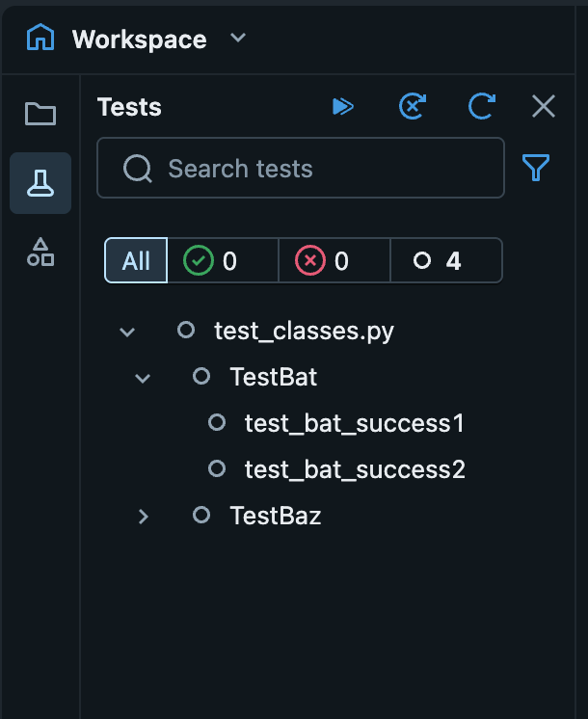The height and width of the screenshot is (719, 588).
Task: Close the Tests panel
Action: click(x=544, y=107)
